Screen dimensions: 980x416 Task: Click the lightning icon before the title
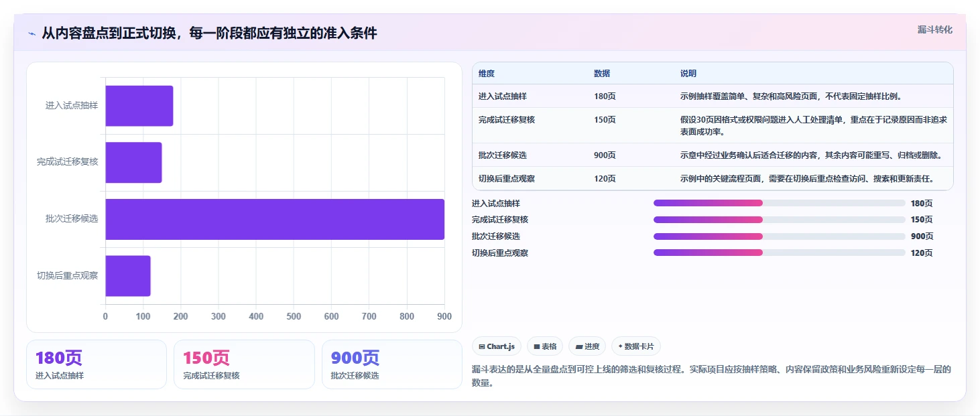32,33
